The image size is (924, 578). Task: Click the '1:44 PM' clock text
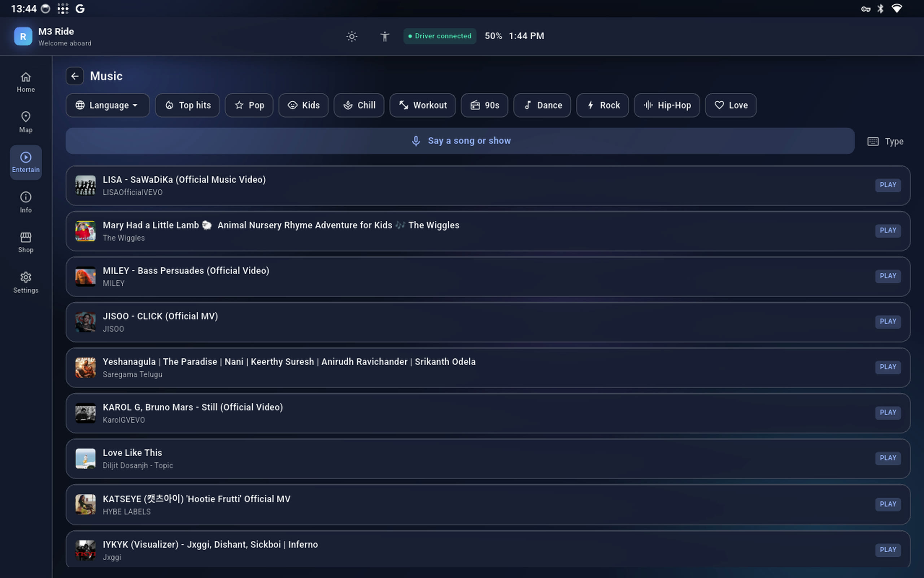pos(526,36)
